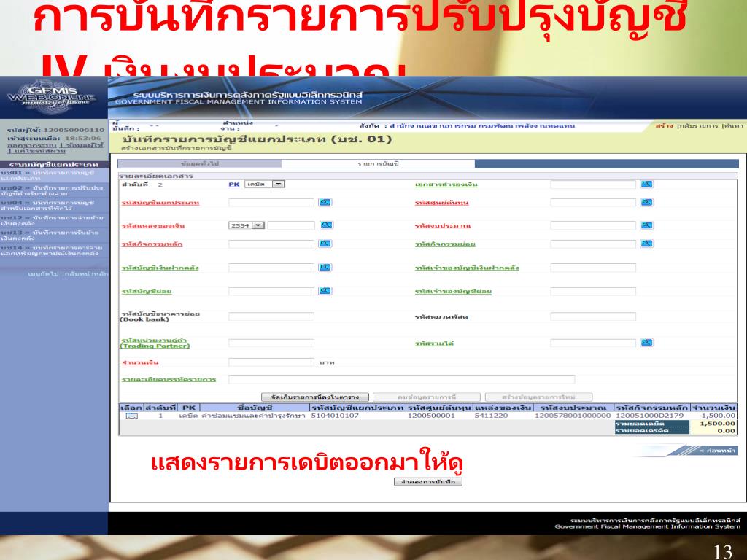This screenshot has height=560, width=747.
Task: Click จัดเก็บรายการนี้ลงในตาราง button
Action: click(316, 397)
